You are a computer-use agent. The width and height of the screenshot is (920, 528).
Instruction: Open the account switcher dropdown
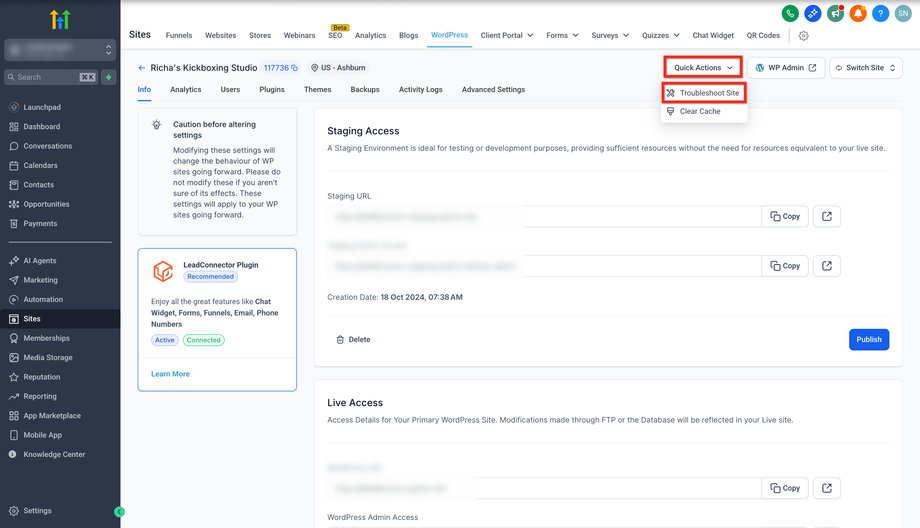tap(60, 50)
